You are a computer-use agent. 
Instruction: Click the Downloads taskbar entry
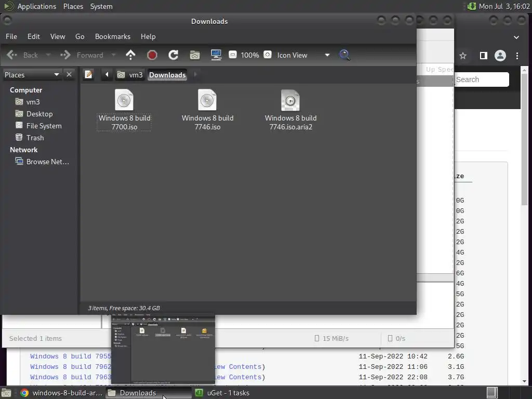pos(149,393)
